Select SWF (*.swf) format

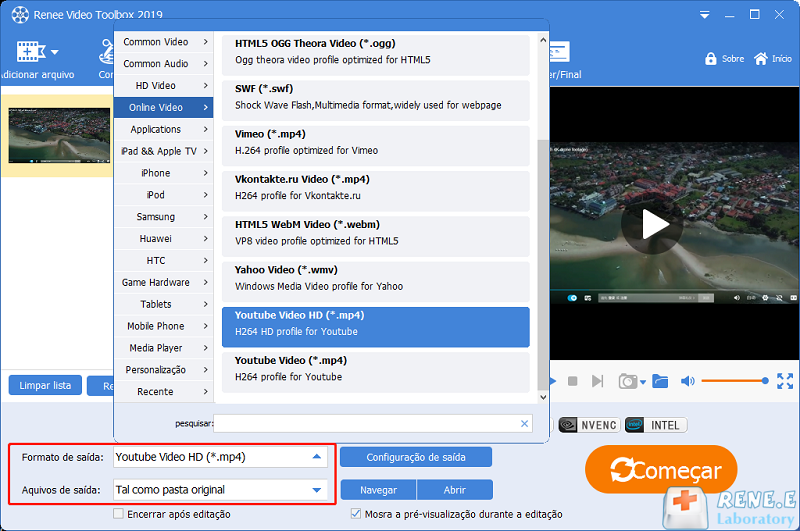(x=376, y=100)
